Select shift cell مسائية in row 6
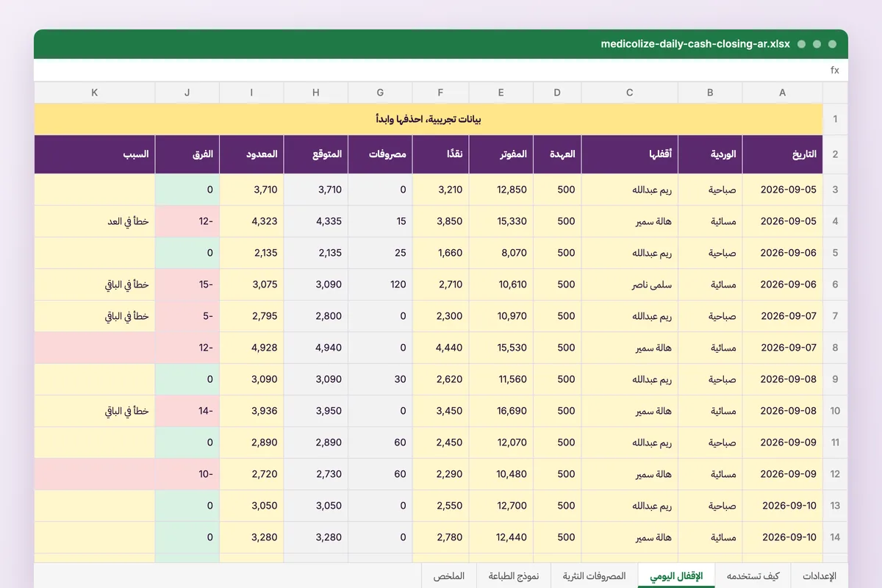 click(710, 284)
